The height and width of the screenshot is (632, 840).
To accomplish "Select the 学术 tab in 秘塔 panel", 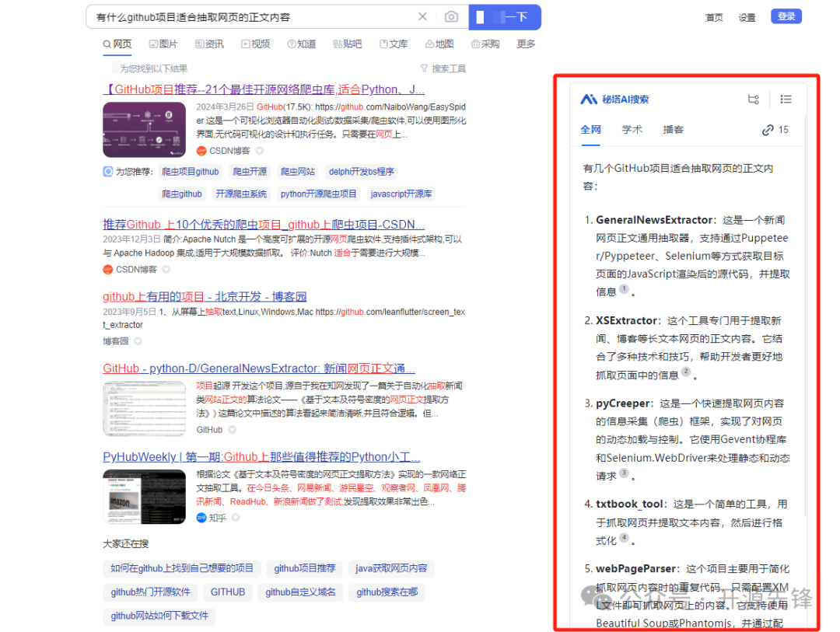I will [x=632, y=130].
